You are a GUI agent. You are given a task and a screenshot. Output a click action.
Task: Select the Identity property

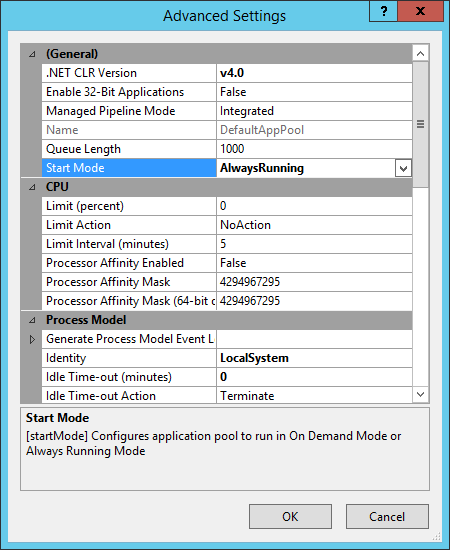coord(129,358)
